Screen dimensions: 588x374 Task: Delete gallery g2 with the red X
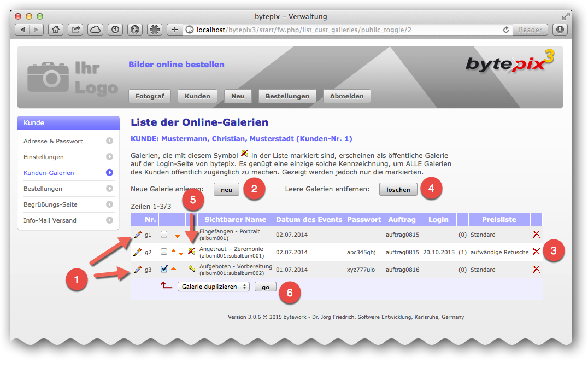pyautogui.click(x=536, y=252)
